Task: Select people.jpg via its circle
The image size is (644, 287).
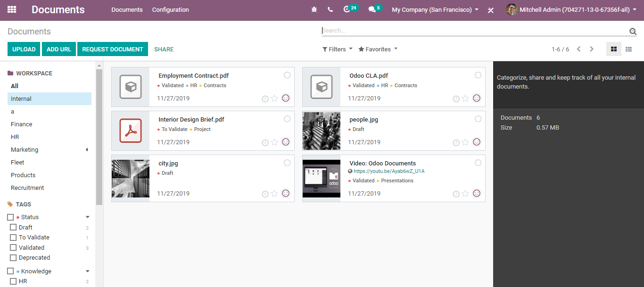Action: tap(478, 119)
